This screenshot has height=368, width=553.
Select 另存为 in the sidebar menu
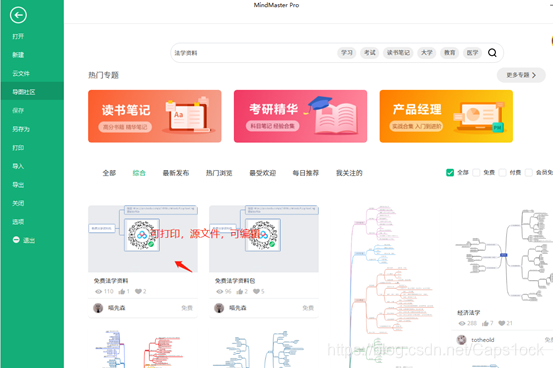(21, 129)
